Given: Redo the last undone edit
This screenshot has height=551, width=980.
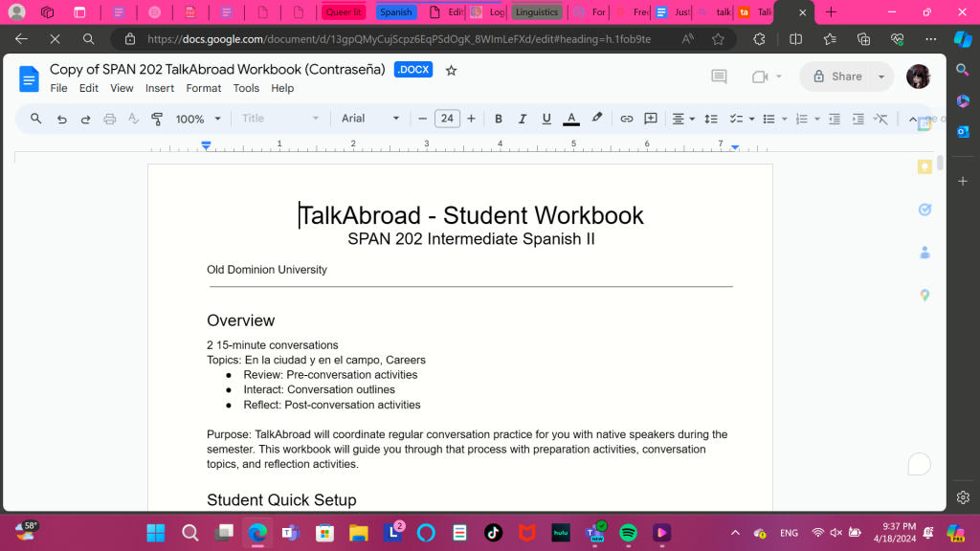Looking at the screenshot, I should click(x=85, y=119).
